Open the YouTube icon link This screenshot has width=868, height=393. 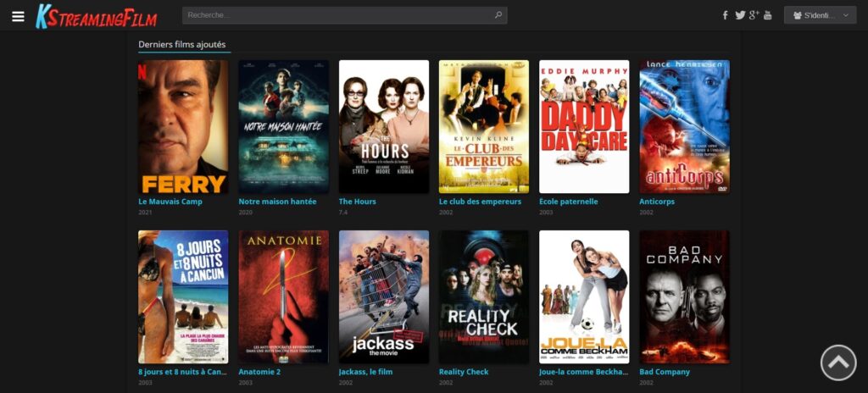[x=767, y=15]
